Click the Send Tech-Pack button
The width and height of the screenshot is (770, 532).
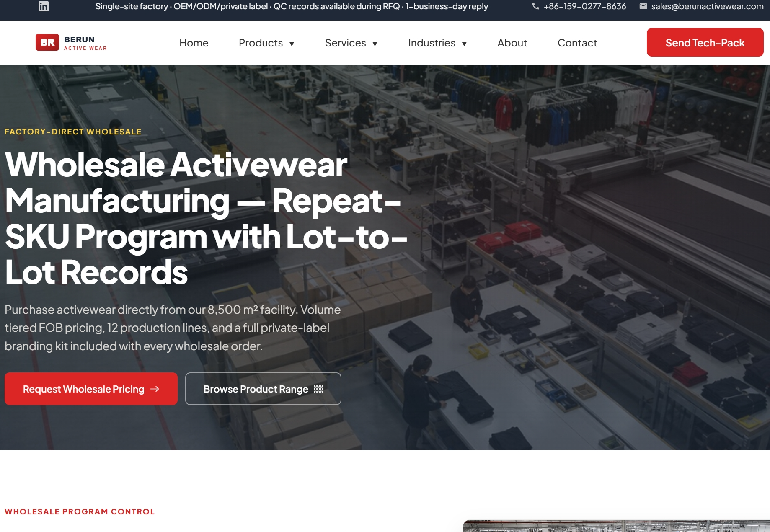[705, 42]
